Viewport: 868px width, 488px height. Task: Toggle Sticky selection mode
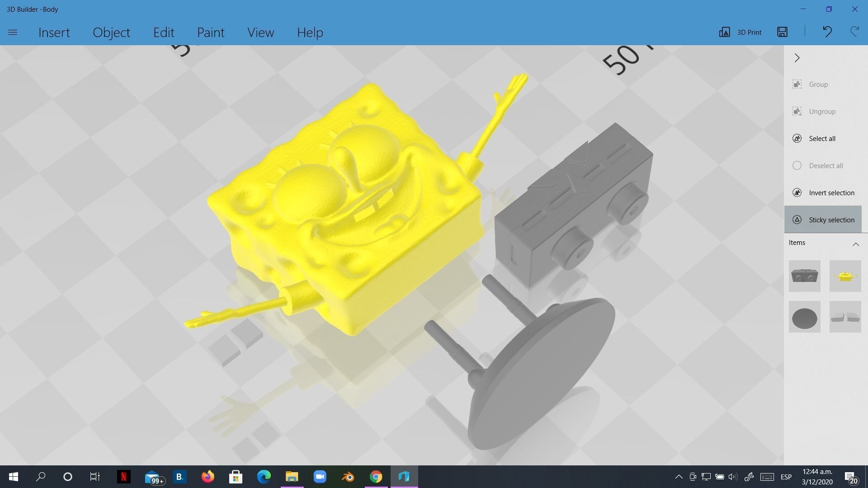(x=822, y=220)
